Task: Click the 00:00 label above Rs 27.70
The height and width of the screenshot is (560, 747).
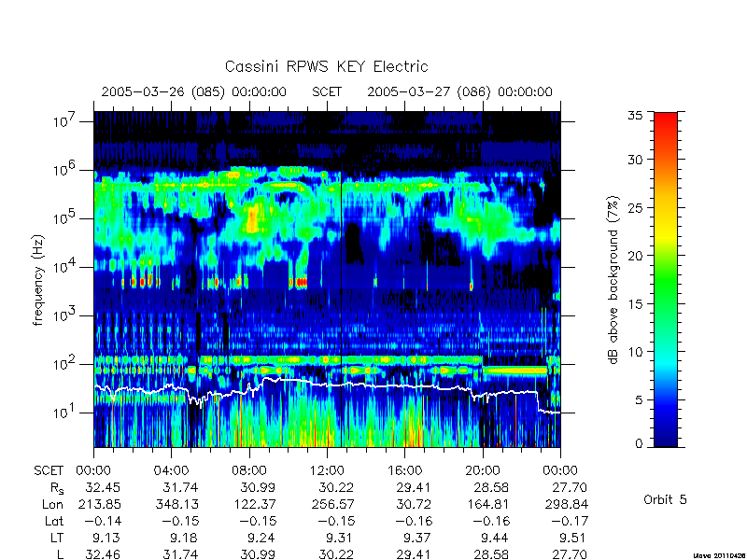Action: click(x=560, y=470)
